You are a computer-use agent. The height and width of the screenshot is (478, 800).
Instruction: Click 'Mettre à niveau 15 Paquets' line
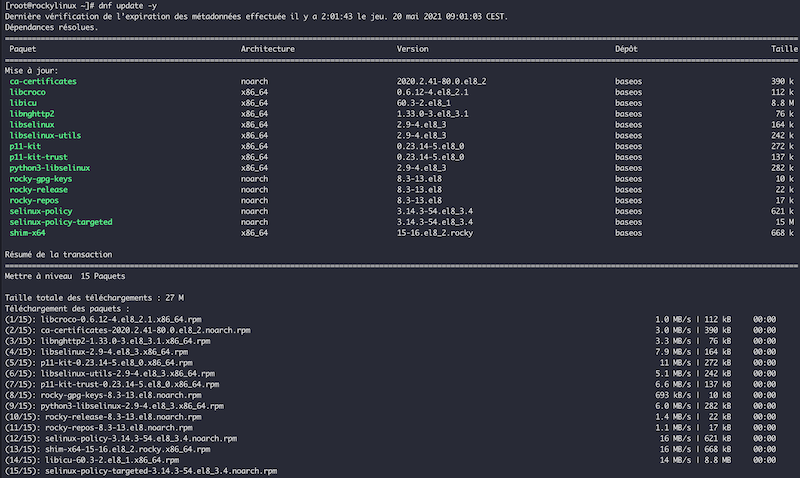pos(65,276)
